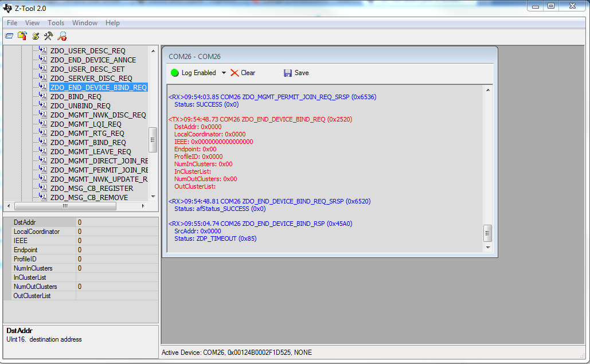Select ZDO_BIND_REQ in command tree

coord(76,97)
